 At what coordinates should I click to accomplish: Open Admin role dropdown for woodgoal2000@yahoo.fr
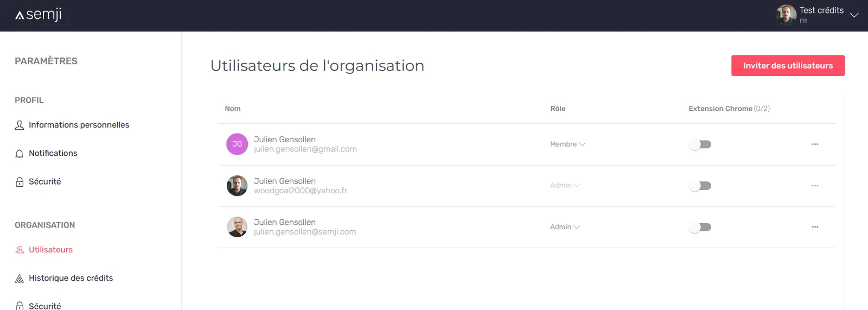565,186
